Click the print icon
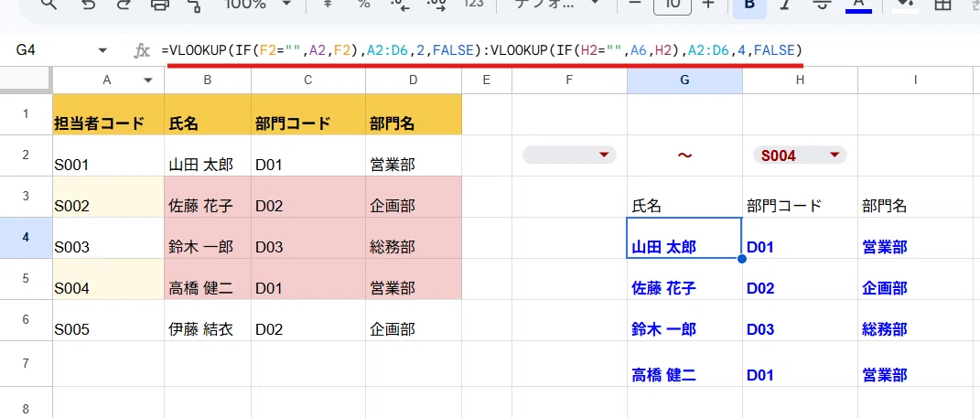Viewport: 980px width, 418px height. (x=160, y=5)
